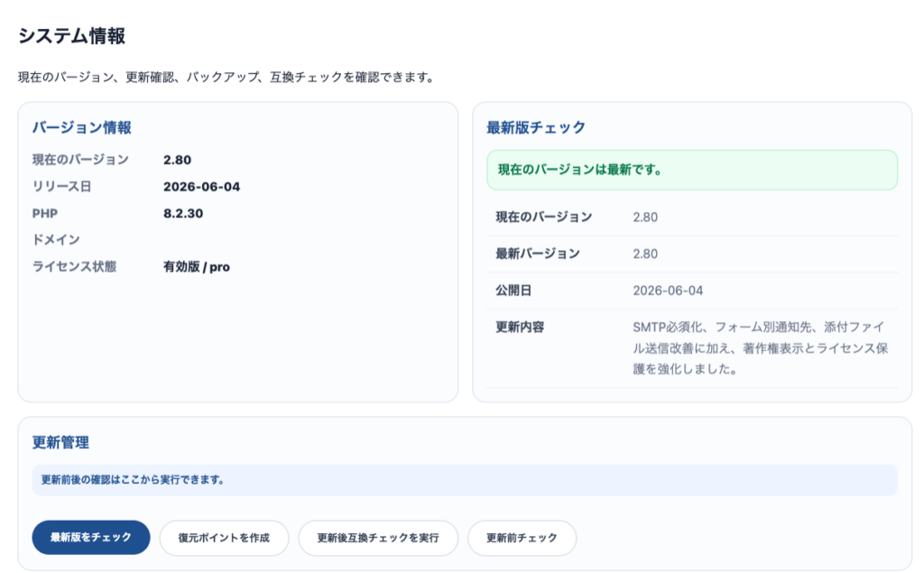The width and height of the screenshot is (924, 573).
Task: Click the 最新版をチェック button
Action: [x=91, y=537]
